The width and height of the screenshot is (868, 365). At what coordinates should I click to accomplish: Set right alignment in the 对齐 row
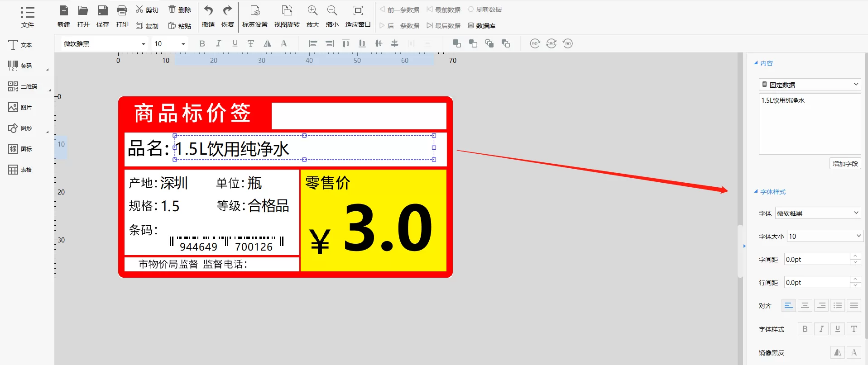pyautogui.click(x=821, y=306)
